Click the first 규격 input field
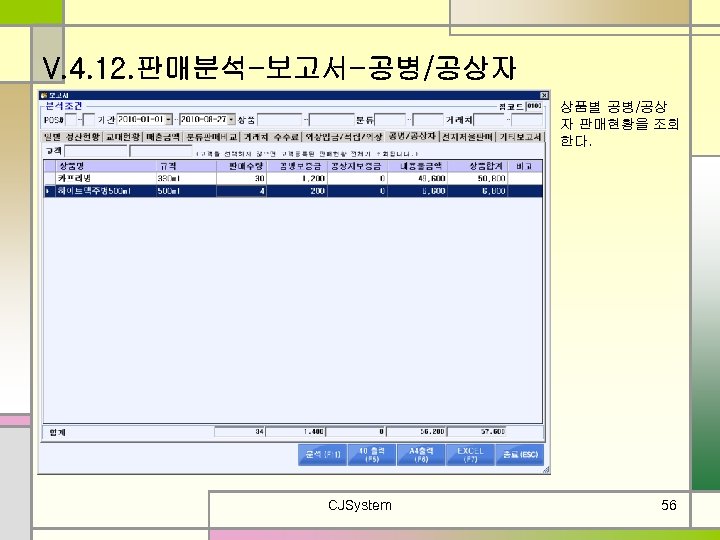 pos(96,151)
